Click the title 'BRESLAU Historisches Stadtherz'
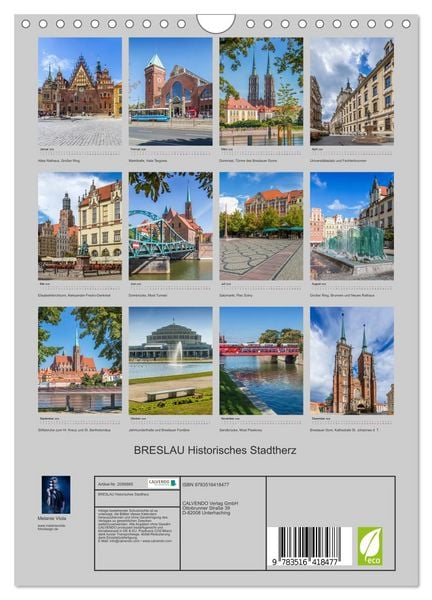 tap(215, 450)
